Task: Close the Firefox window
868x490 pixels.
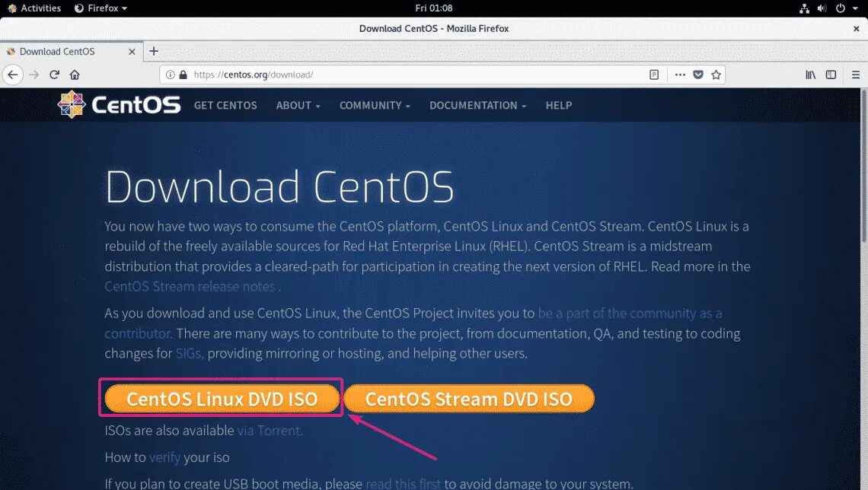Action: click(856, 28)
